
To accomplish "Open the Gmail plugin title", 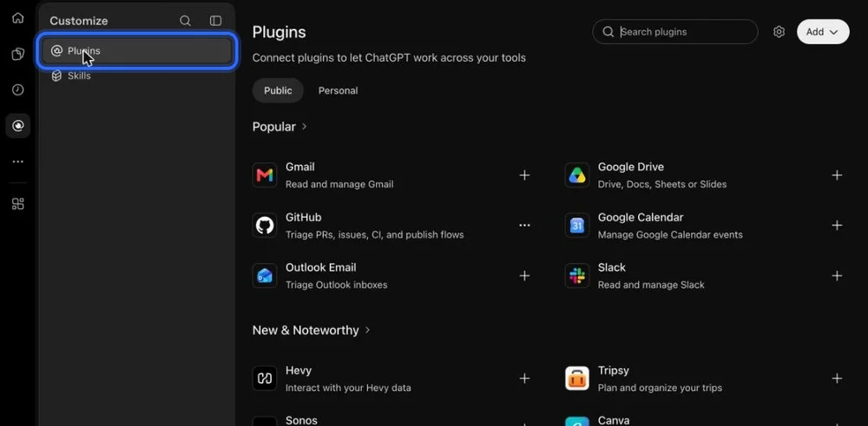I will pos(300,167).
